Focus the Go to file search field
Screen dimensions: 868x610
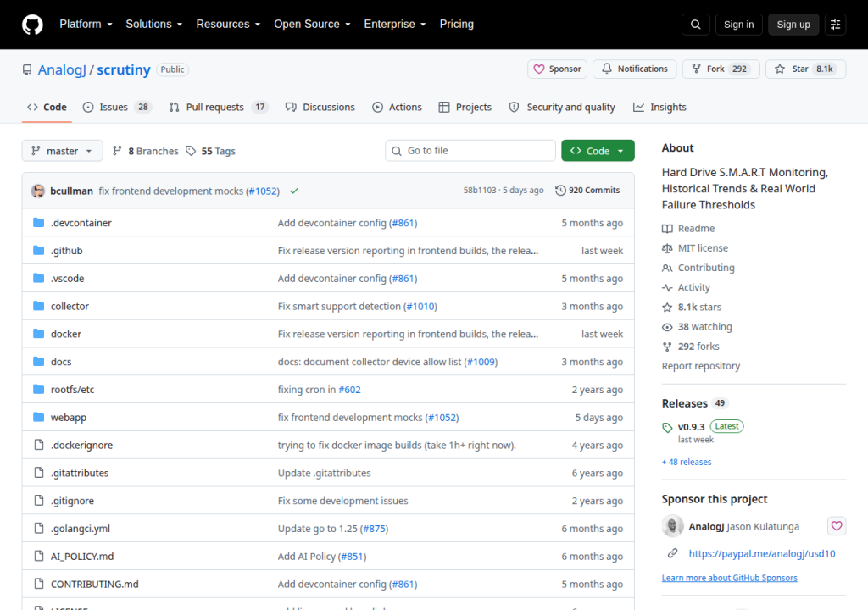coord(470,151)
